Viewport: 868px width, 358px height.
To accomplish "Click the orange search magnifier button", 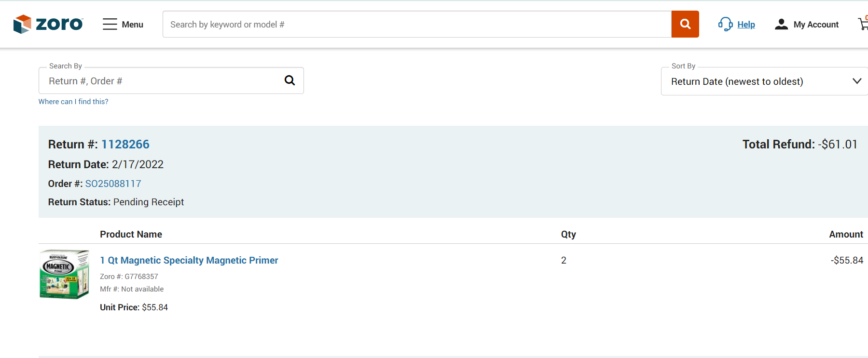I will tap(685, 24).
